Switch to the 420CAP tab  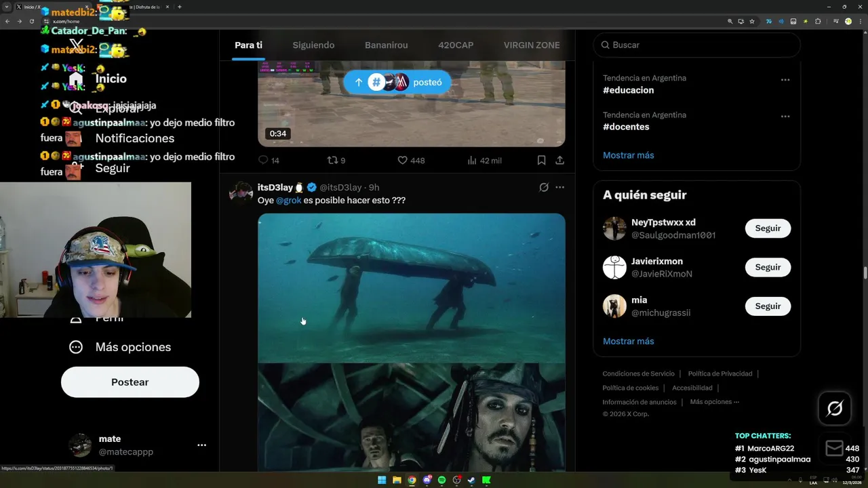coord(456,45)
